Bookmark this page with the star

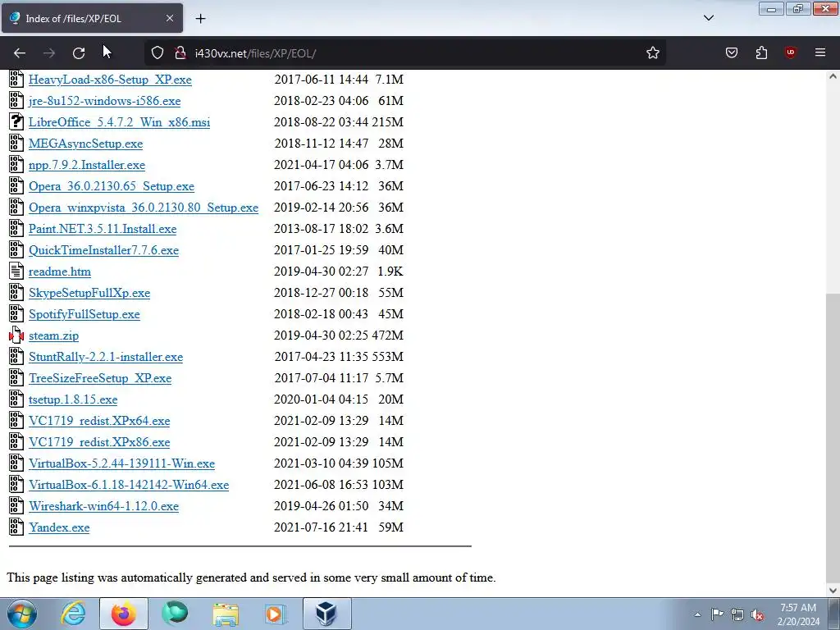652,53
